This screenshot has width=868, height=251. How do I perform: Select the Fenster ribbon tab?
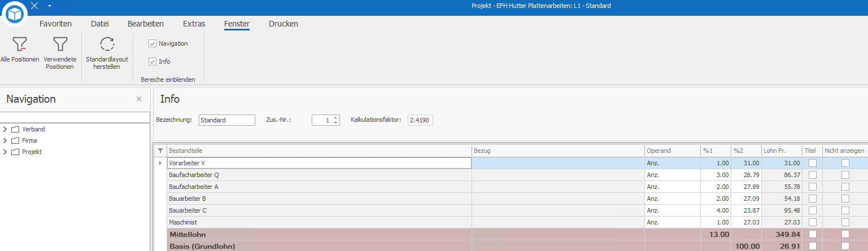[x=237, y=24]
